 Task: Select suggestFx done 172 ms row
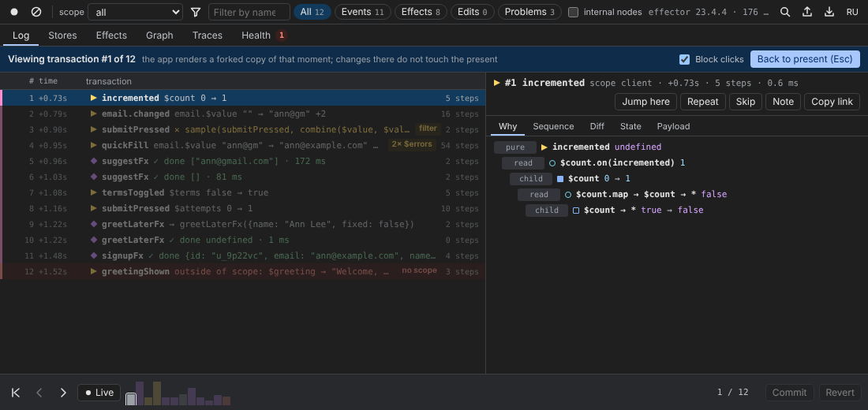point(242,161)
